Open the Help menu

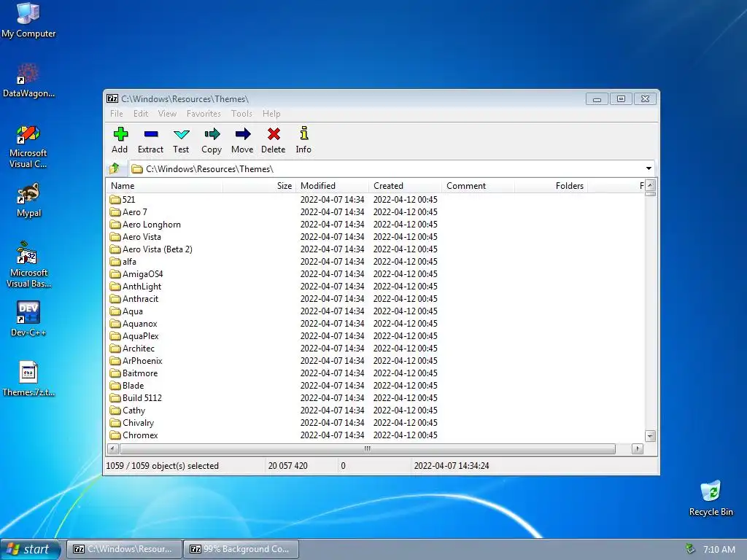click(271, 114)
